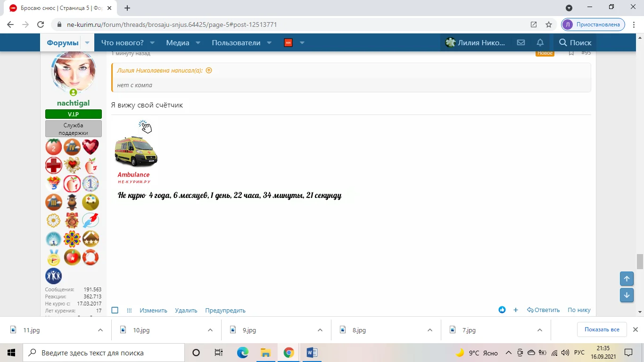This screenshot has width=644, height=362.
Task: Open Word from the taskbar
Action: coord(312,353)
